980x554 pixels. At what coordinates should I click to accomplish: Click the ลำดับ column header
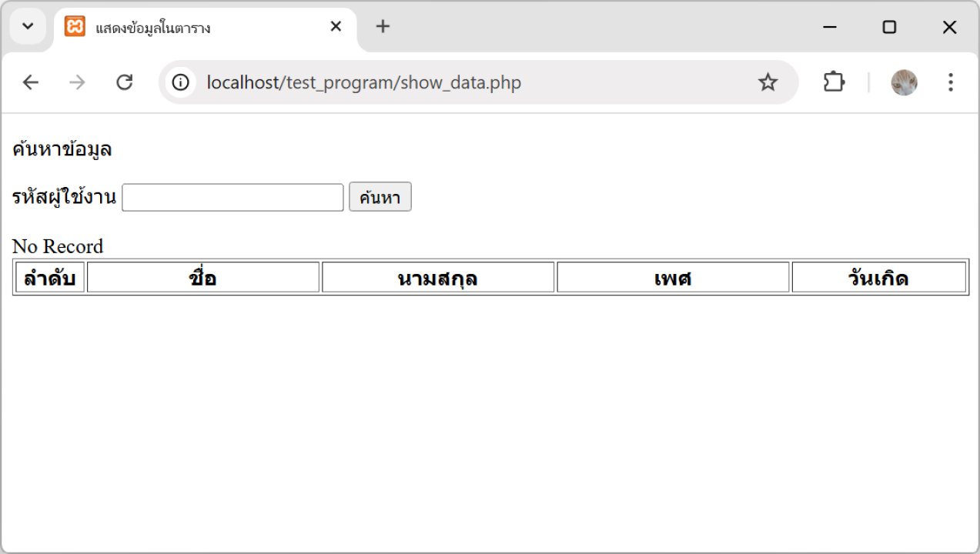(x=49, y=278)
